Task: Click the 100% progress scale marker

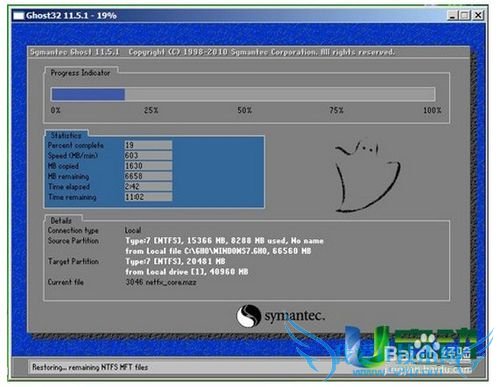Action: 432,110
